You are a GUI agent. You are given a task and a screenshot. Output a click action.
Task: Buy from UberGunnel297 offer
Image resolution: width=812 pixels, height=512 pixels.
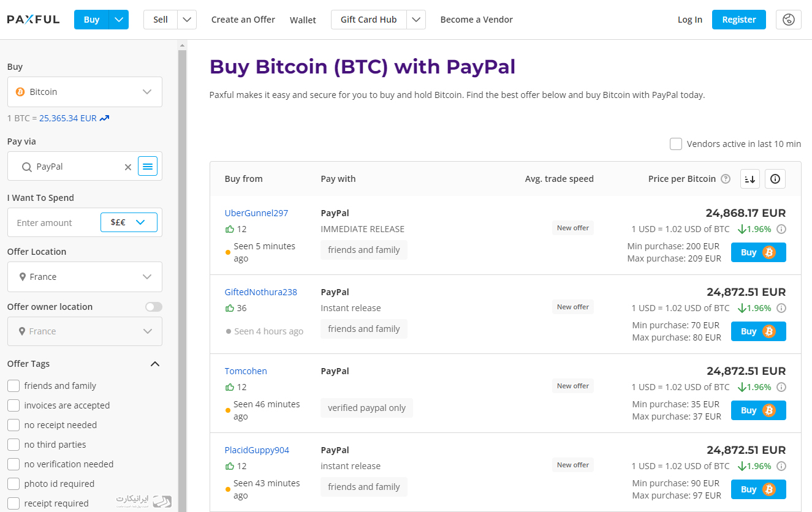coord(759,252)
